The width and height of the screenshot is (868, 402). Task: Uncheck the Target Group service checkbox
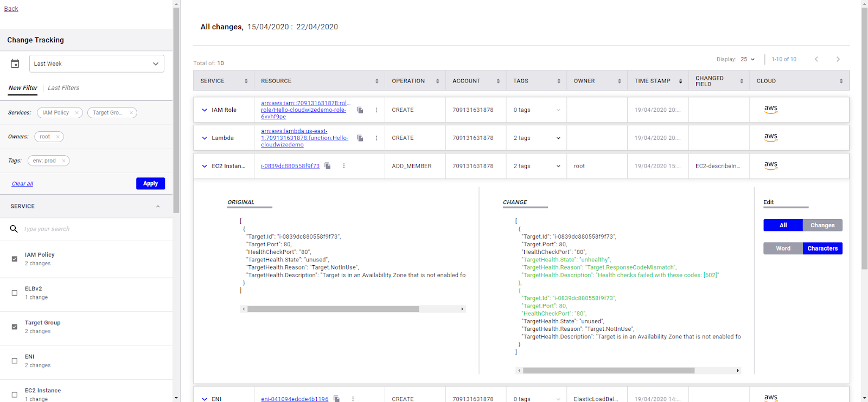point(15,327)
